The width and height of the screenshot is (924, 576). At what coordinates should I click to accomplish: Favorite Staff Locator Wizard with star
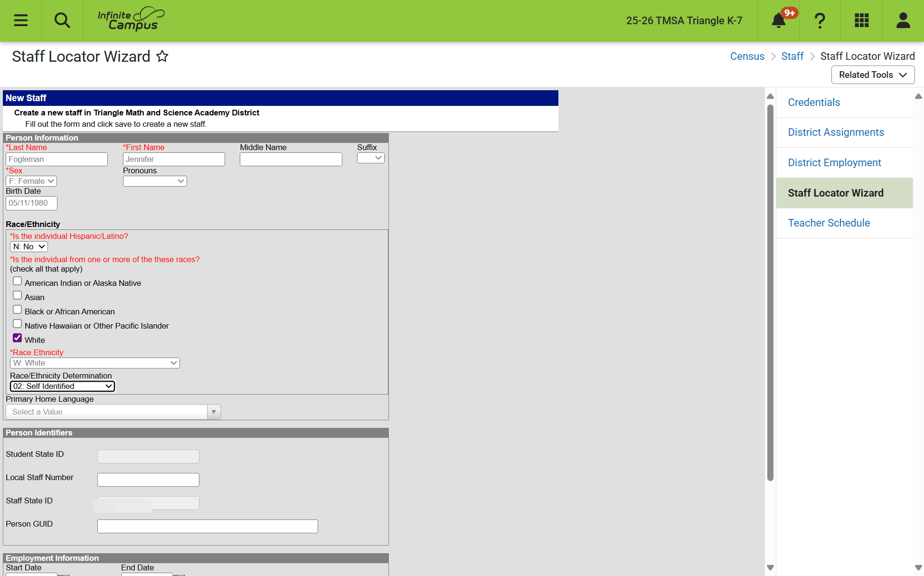(162, 56)
